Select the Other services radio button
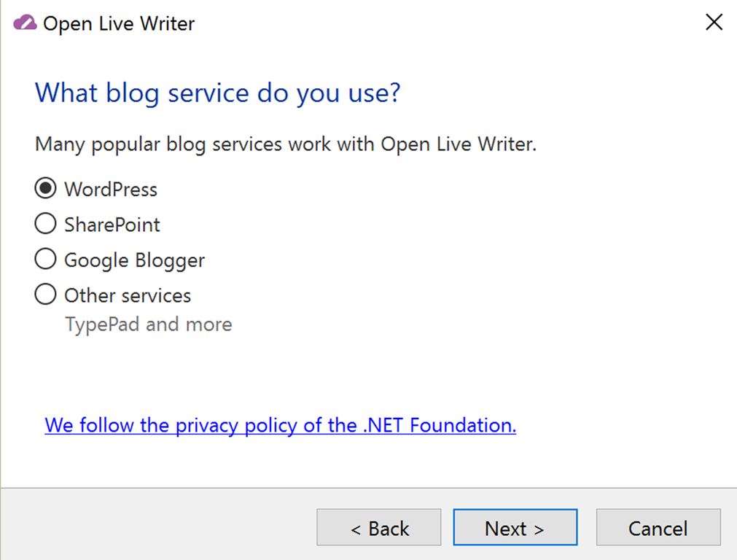Screen dimensions: 737x560 [x=45, y=295]
